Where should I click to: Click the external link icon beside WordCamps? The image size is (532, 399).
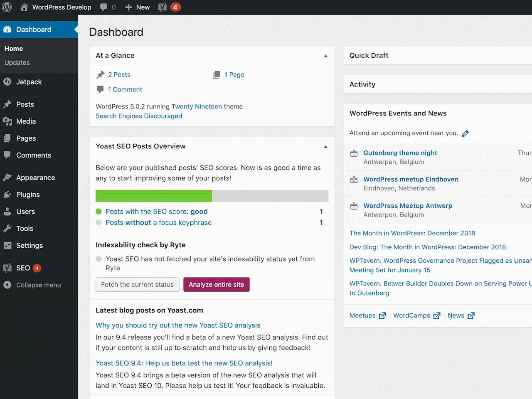click(437, 316)
